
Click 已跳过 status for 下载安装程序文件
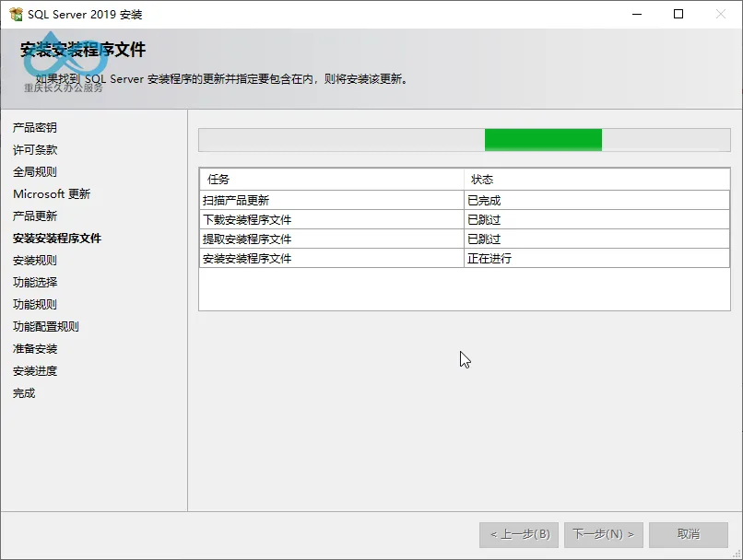(x=597, y=219)
